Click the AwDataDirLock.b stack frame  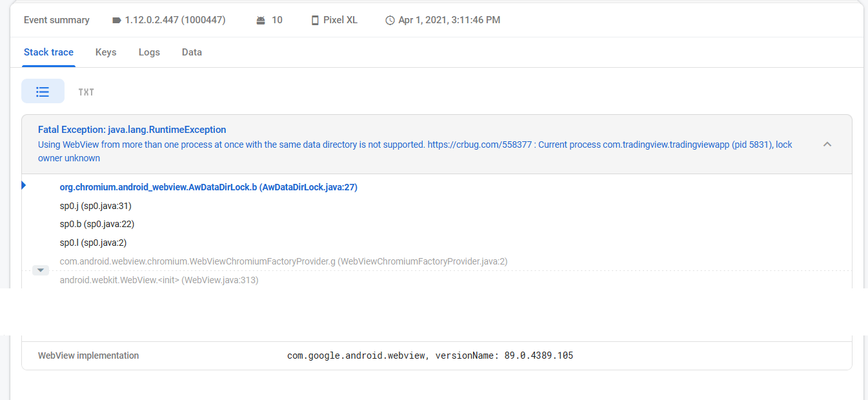208,188
